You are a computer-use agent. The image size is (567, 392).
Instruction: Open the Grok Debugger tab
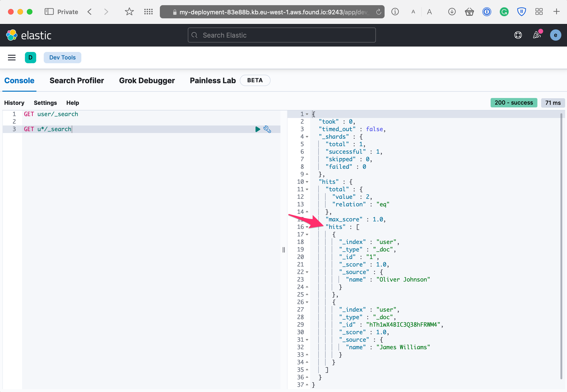[x=147, y=81]
